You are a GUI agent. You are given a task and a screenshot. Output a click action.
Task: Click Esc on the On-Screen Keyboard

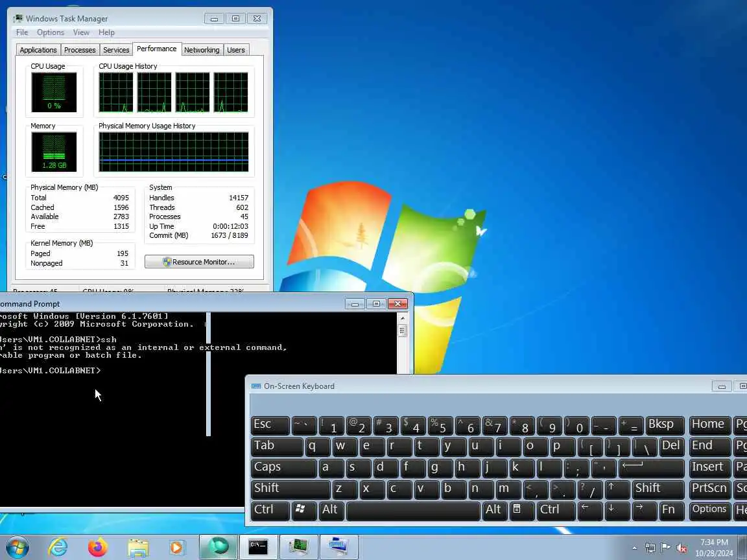pos(270,425)
